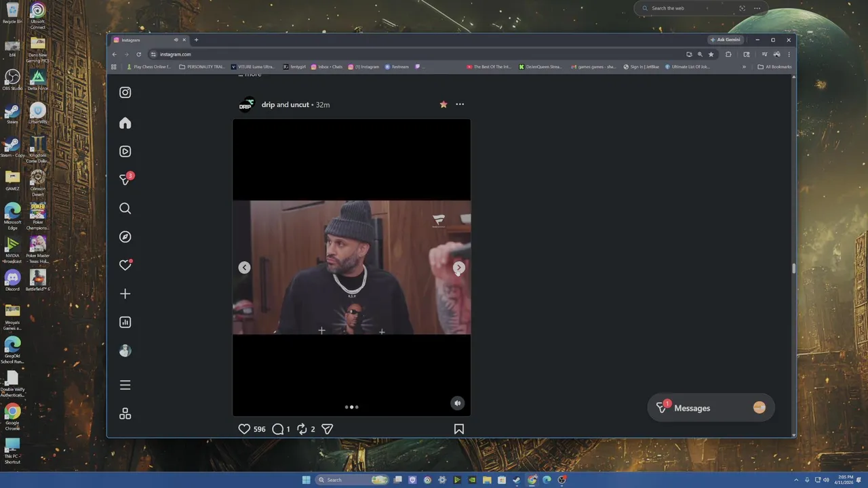Reload the page in Chrome
The height and width of the screenshot is (488, 868).
pyautogui.click(x=138, y=54)
